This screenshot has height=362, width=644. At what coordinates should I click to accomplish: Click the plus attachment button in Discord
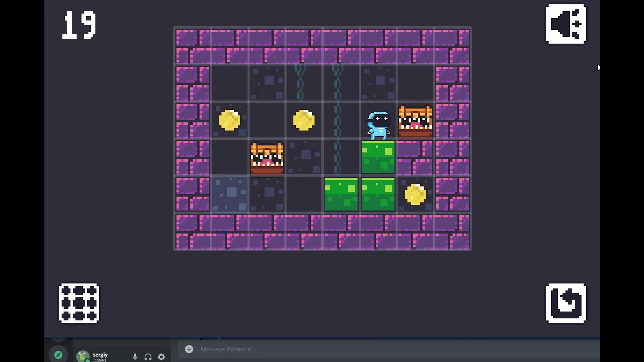point(189,349)
